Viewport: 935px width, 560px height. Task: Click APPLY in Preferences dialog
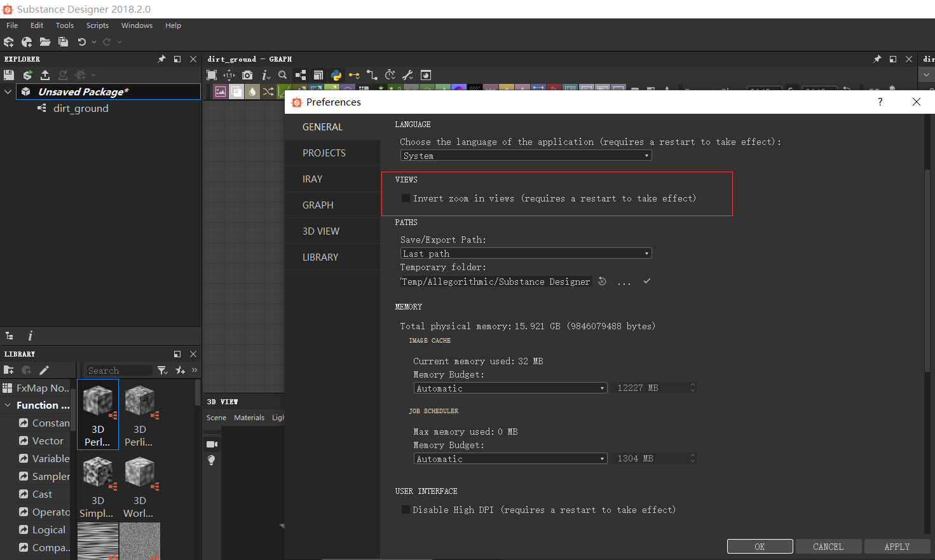[897, 547]
